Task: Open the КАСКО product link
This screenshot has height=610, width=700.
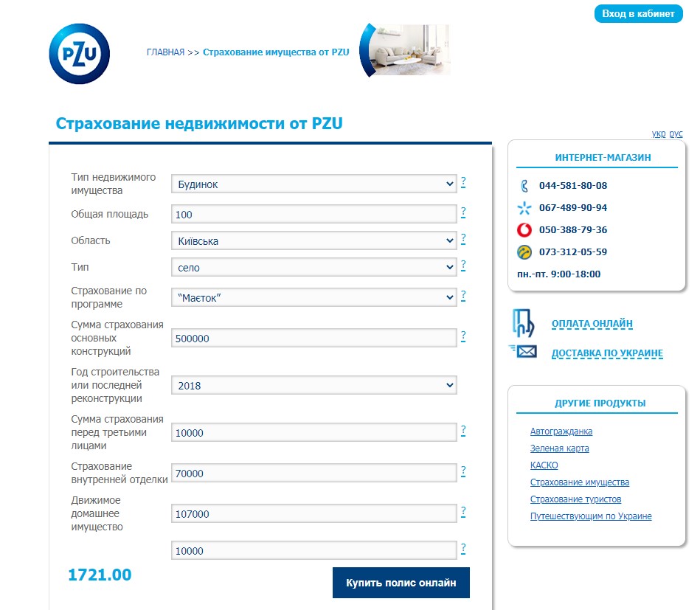Action: click(544, 465)
